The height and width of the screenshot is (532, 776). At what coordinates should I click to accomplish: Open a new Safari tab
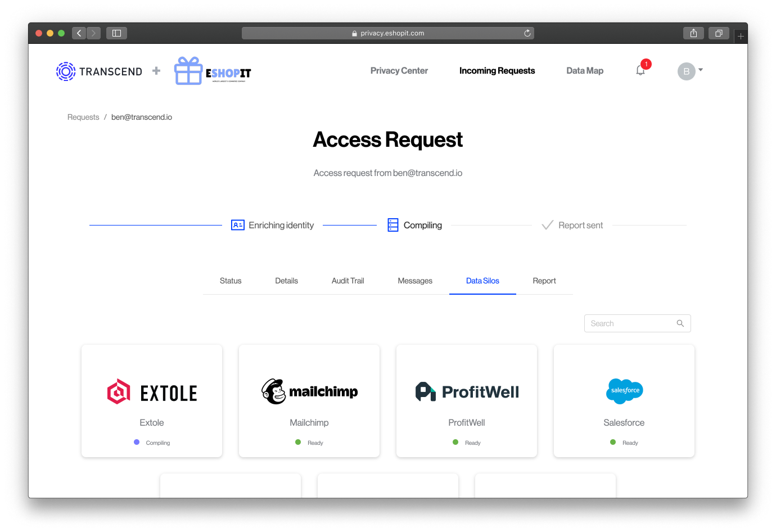click(x=741, y=36)
